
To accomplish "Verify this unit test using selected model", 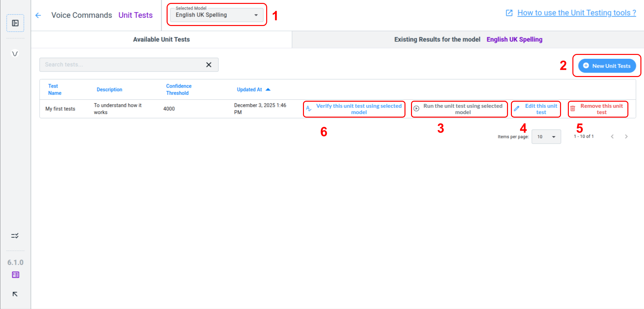I will pyautogui.click(x=354, y=109).
